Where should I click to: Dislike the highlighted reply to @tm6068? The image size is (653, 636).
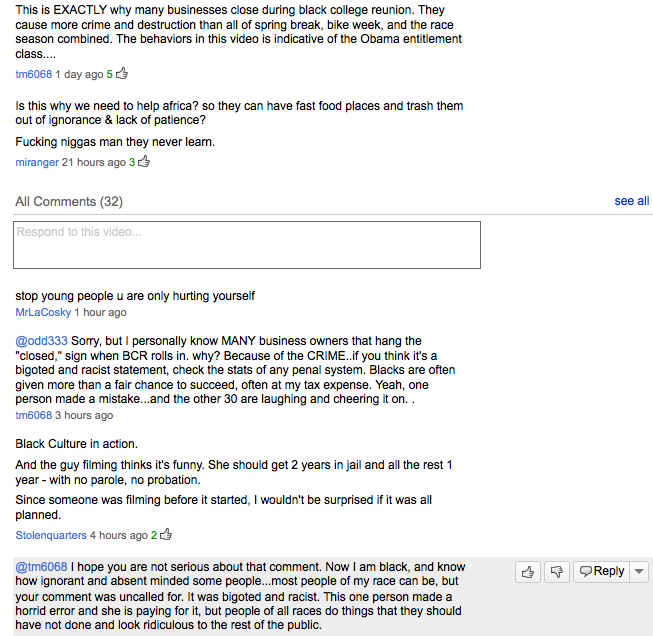(x=557, y=571)
